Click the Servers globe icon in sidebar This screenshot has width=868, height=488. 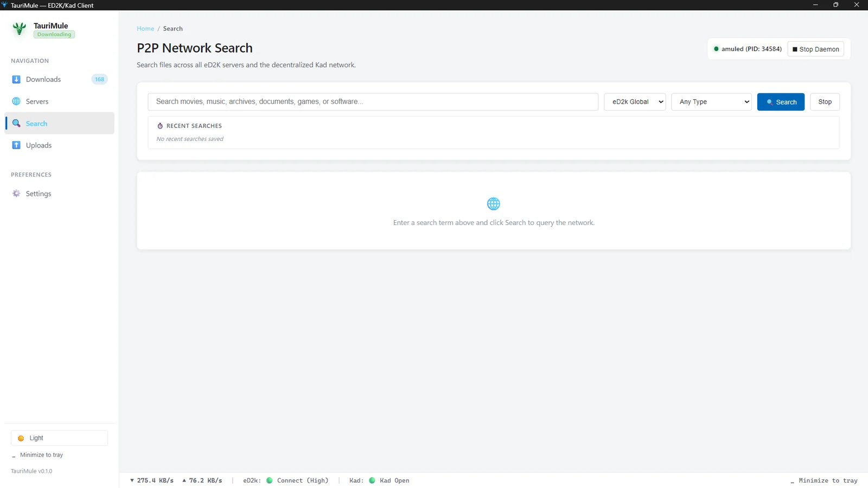(16, 101)
